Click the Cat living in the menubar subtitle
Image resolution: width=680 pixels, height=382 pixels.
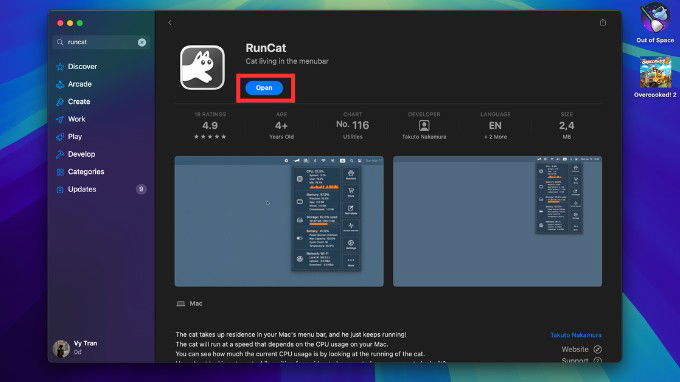(x=287, y=61)
